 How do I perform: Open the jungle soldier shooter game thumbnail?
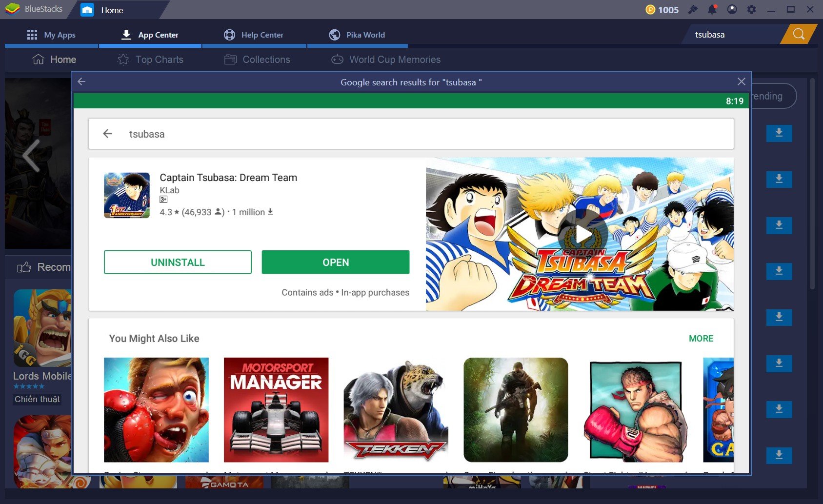coord(516,410)
